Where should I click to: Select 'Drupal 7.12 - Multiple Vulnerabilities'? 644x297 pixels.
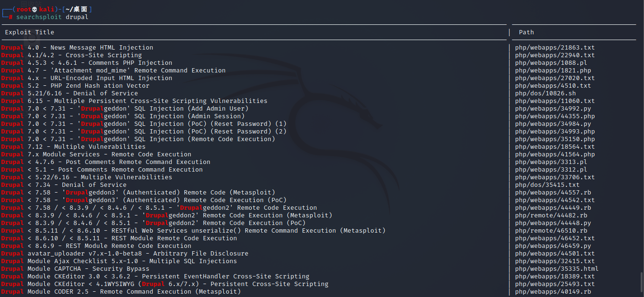pos(73,147)
